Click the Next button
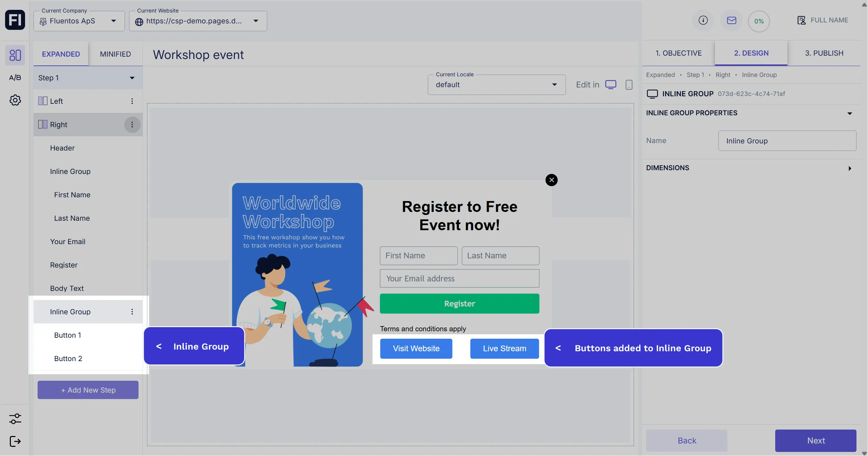The height and width of the screenshot is (456, 868). coord(816,440)
